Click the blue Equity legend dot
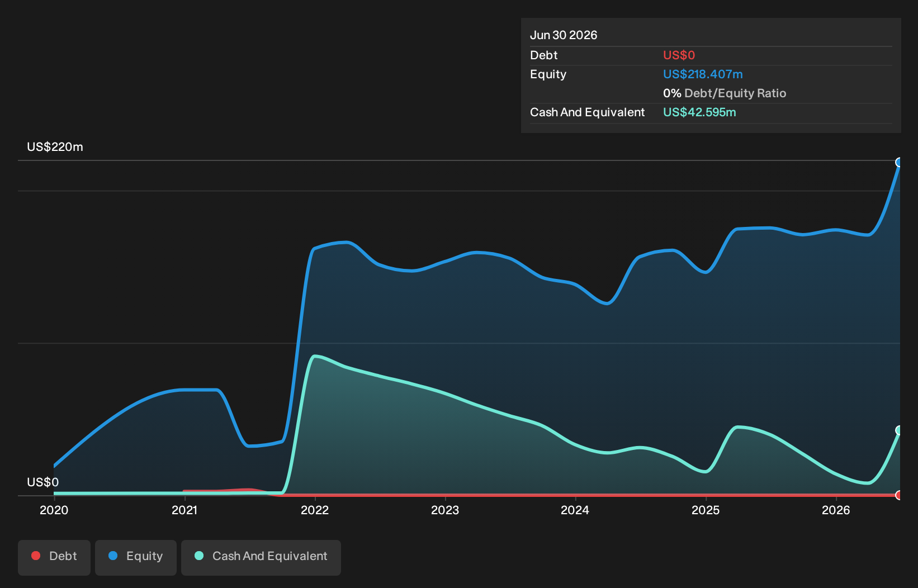The width and height of the screenshot is (918, 588). pyautogui.click(x=113, y=556)
